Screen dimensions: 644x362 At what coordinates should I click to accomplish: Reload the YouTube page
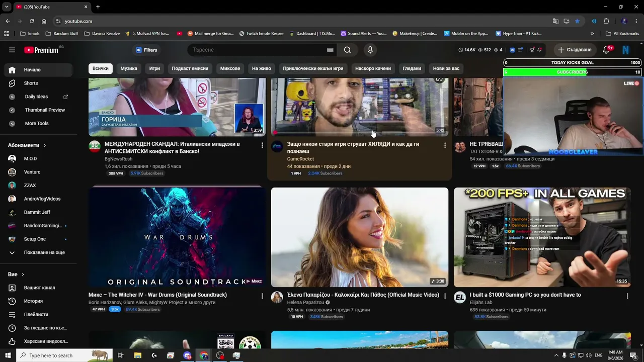[x=32, y=21]
